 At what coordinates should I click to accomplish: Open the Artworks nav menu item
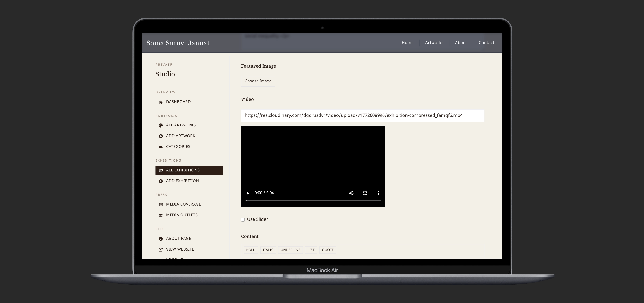(x=434, y=42)
